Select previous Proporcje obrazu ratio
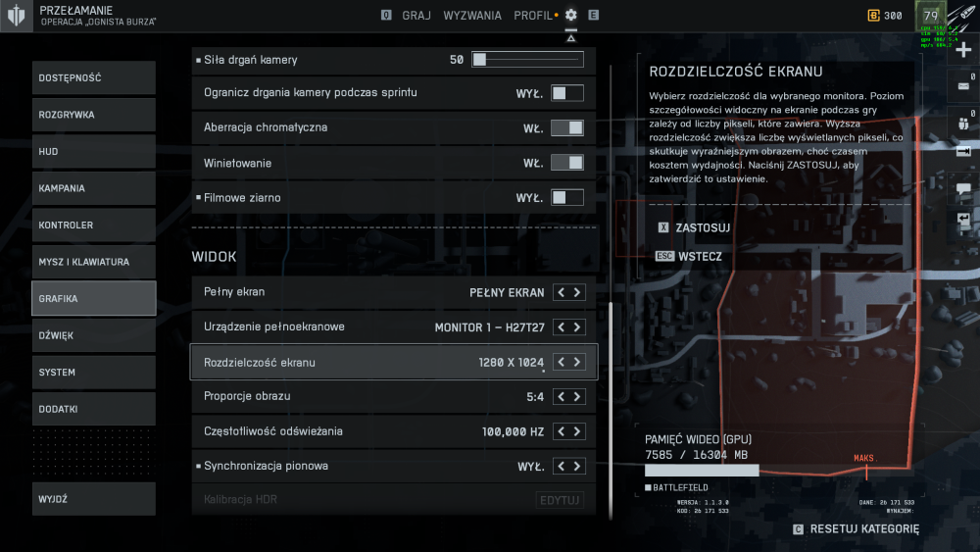 pos(561,396)
